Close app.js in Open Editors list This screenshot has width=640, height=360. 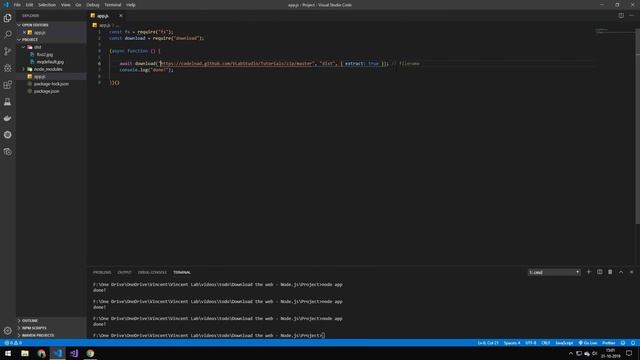tap(24, 32)
